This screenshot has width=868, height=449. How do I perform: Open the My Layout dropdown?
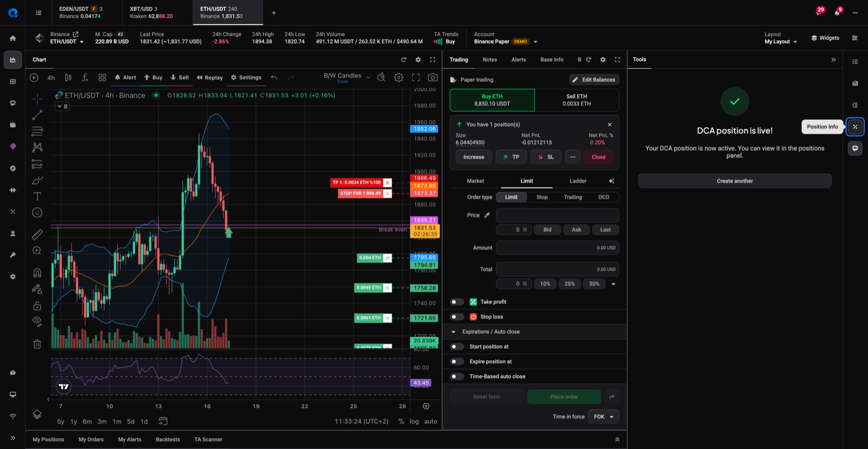[781, 42]
